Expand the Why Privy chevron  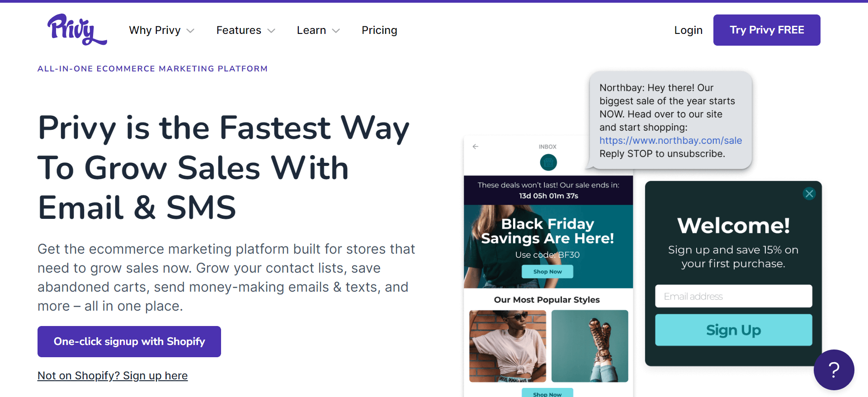[190, 31]
